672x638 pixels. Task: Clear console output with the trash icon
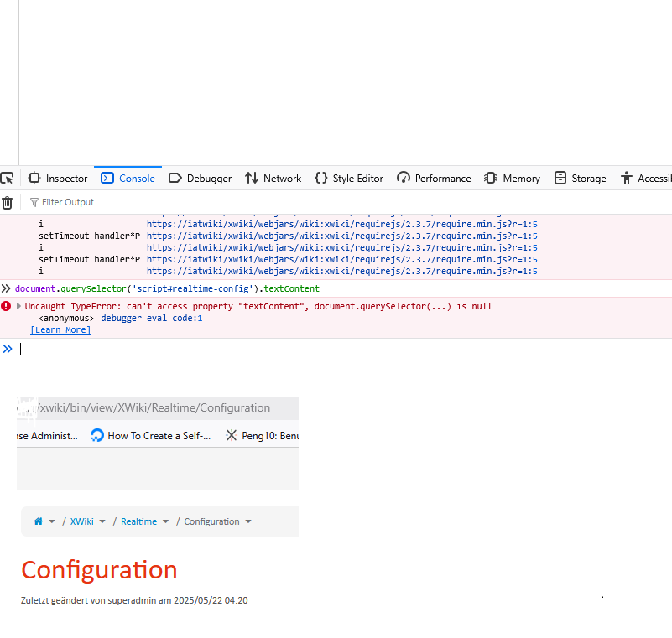(7, 202)
